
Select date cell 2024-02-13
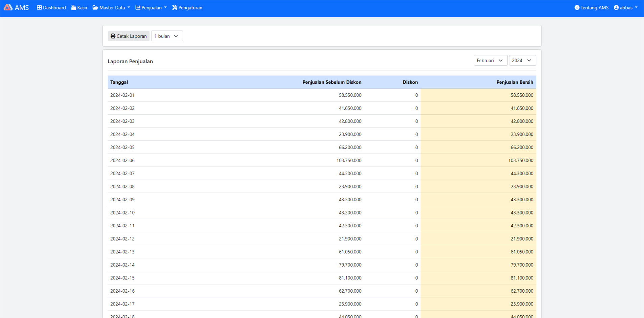[x=122, y=252]
